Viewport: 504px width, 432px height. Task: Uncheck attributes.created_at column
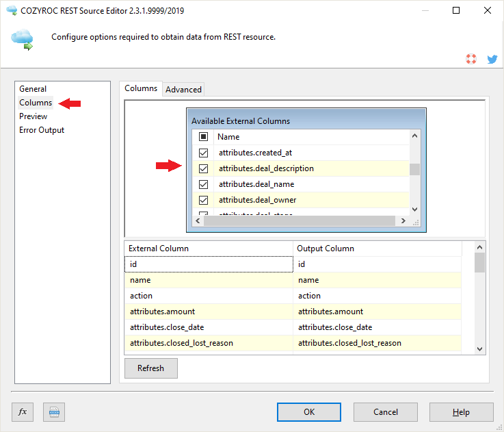[203, 153]
